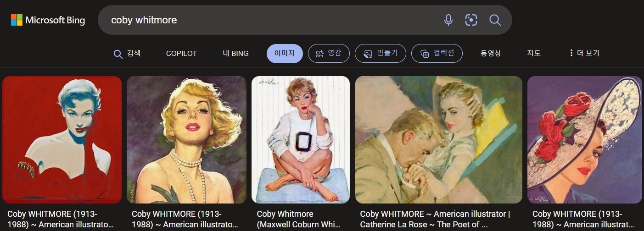Open the 만들기 tab
The width and height of the screenshot is (644, 231).
pyautogui.click(x=381, y=53)
